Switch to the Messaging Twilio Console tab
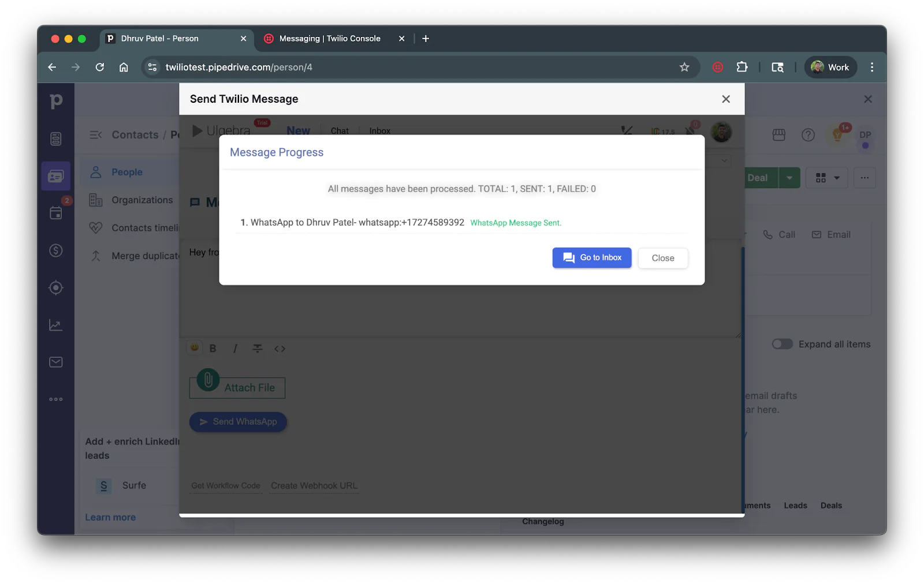924x584 pixels. tap(329, 38)
